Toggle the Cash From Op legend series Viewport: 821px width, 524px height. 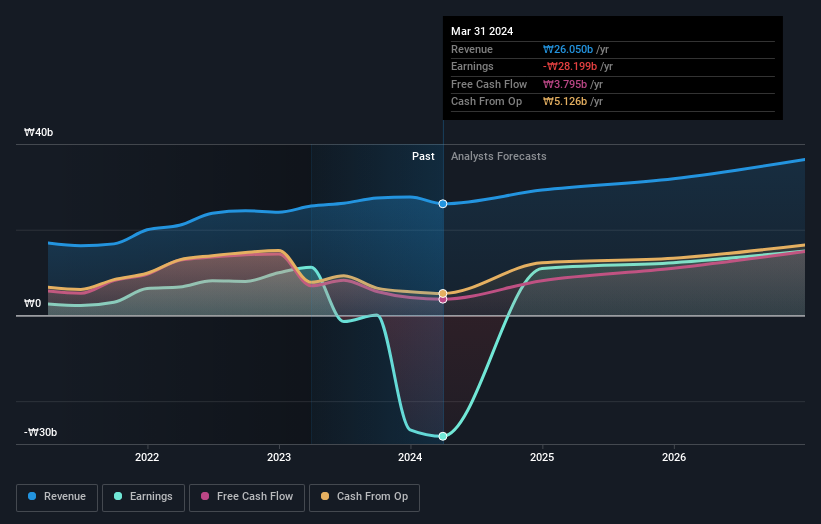coord(364,497)
